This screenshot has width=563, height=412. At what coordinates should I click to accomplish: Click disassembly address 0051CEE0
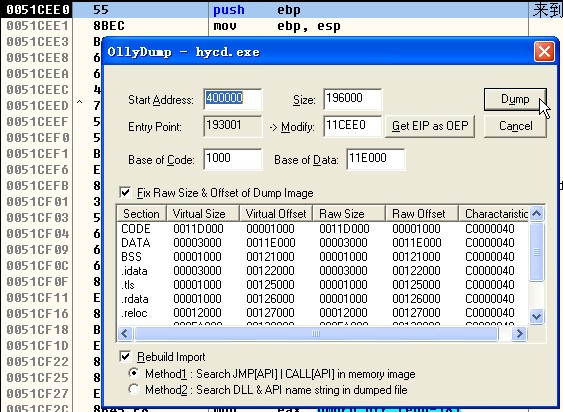click(x=37, y=10)
